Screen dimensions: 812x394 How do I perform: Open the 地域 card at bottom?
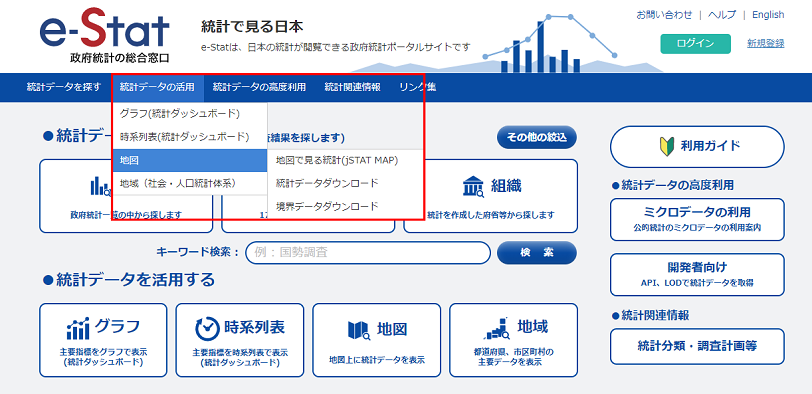(513, 340)
